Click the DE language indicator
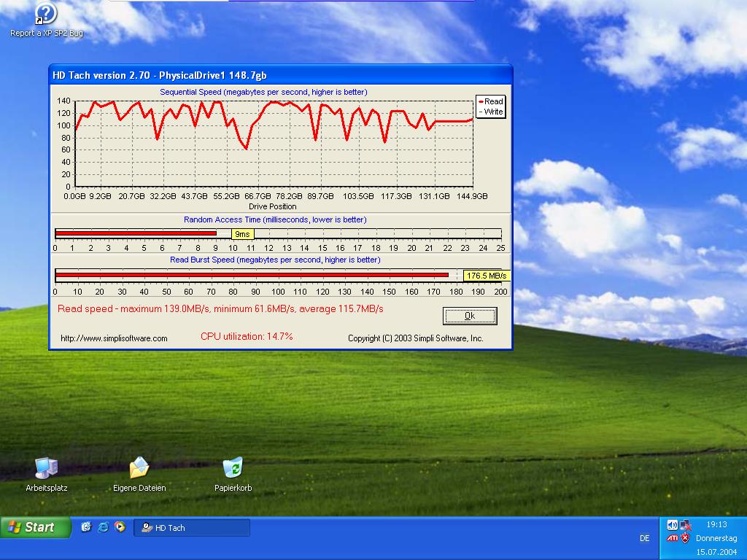The width and height of the screenshot is (747, 560). 645,538
